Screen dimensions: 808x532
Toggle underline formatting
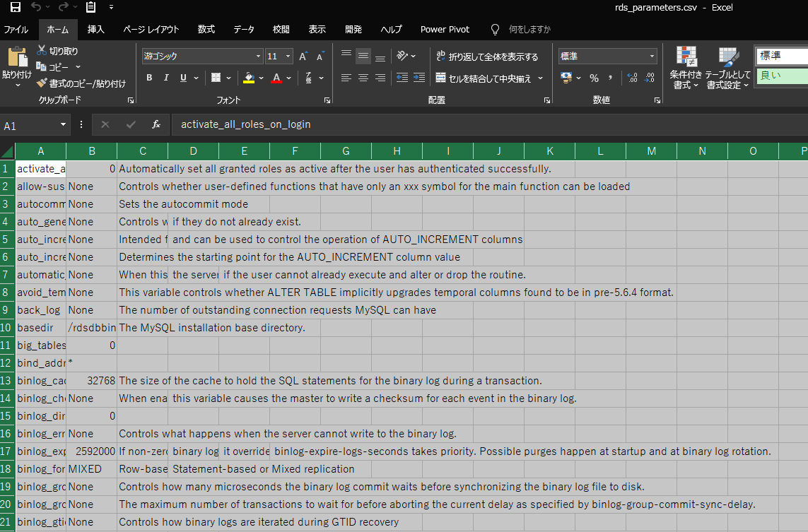tap(183, 78)
